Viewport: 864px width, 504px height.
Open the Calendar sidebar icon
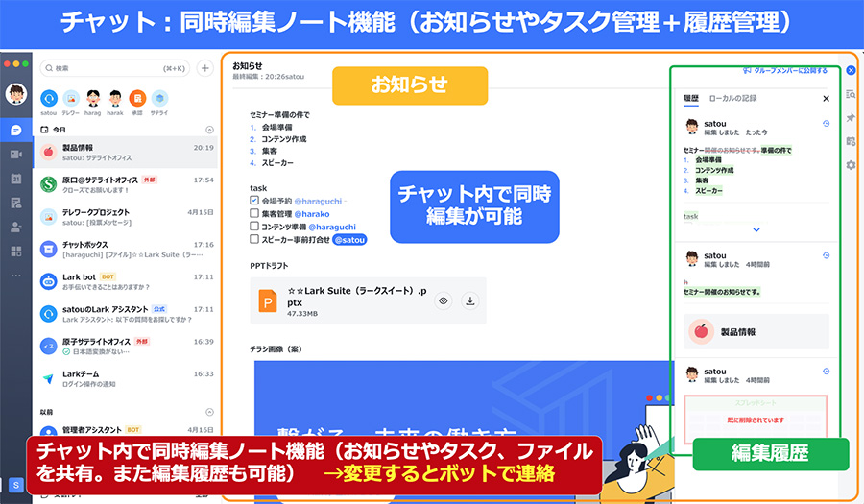pos(16,179)
